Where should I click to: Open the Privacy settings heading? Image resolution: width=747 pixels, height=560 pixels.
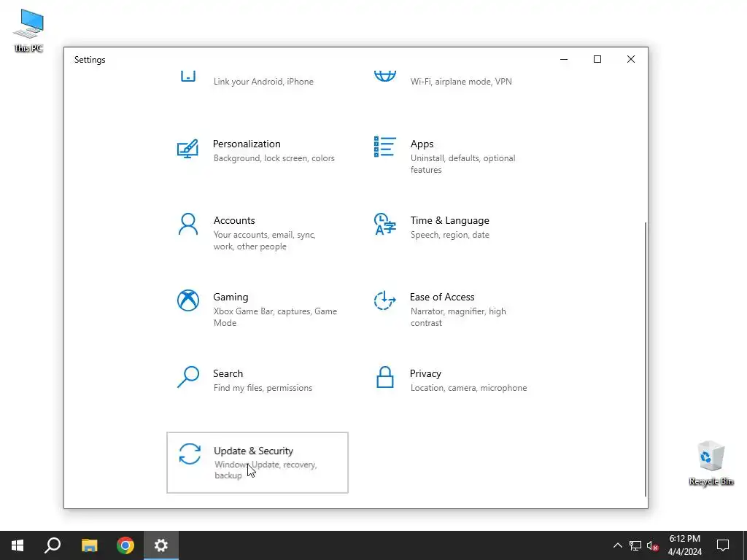[x=425, y=374]
